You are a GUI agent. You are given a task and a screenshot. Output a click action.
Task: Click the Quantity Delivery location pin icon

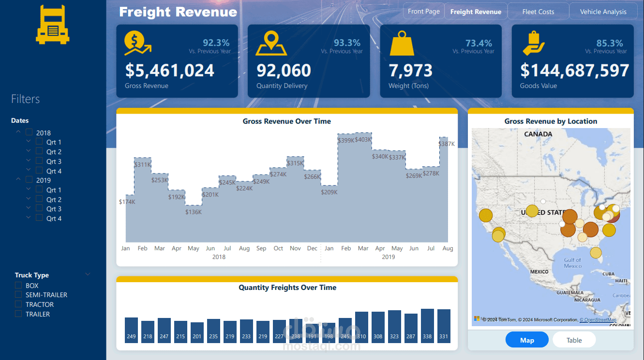(271, 42)
